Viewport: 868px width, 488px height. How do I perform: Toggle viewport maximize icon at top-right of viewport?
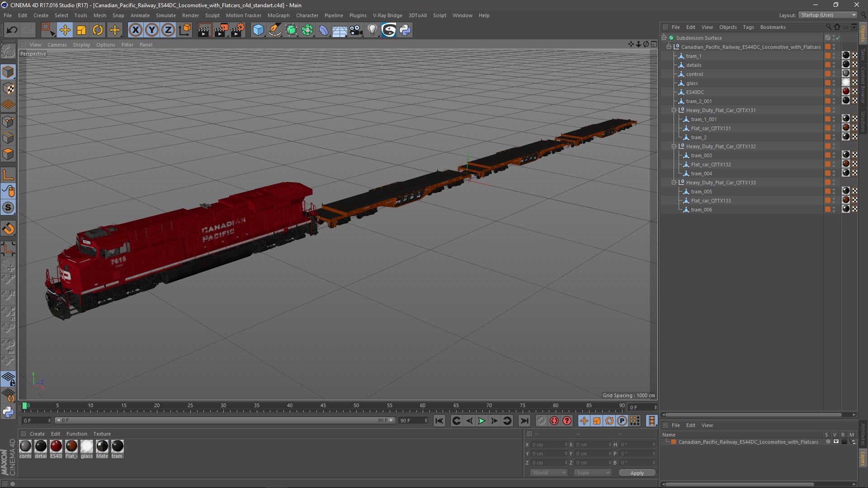654,44
